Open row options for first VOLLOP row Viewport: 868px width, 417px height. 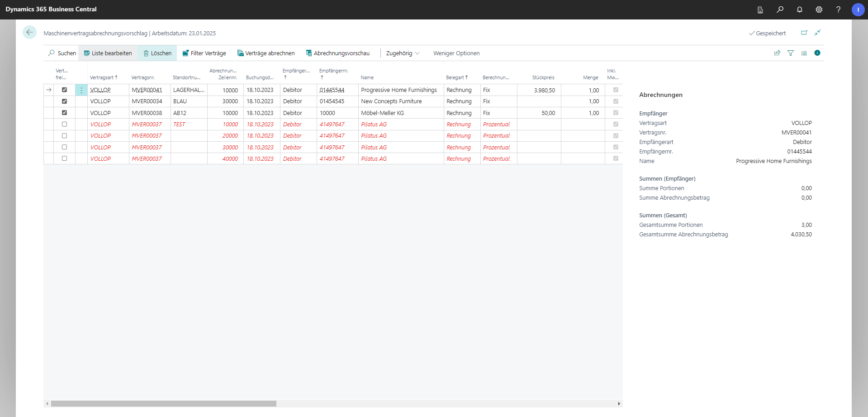click(x=81, y=90)
